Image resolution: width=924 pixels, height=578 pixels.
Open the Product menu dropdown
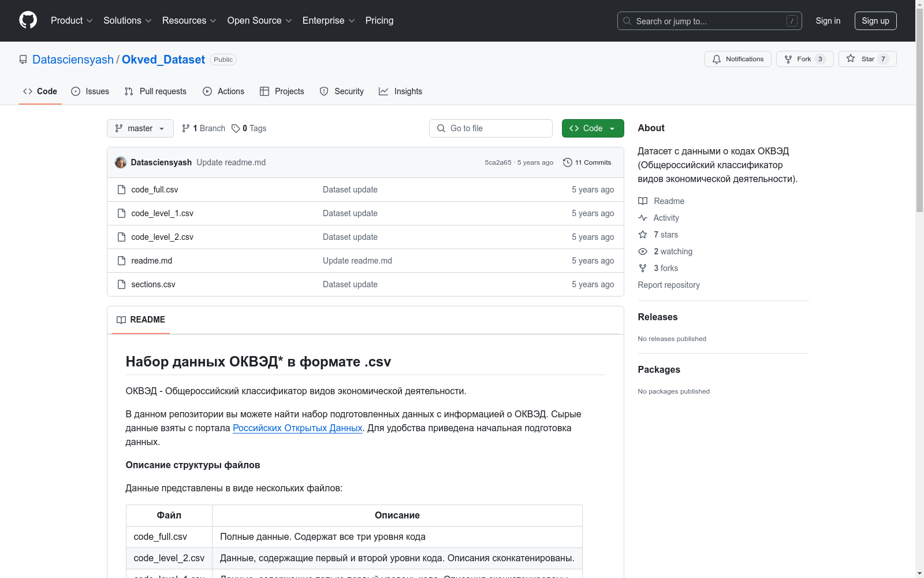(72, 21)
